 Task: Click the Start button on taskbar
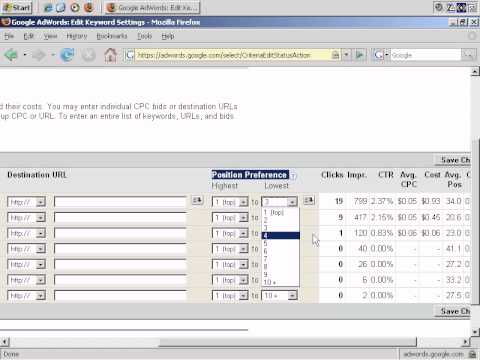[17, 7]
